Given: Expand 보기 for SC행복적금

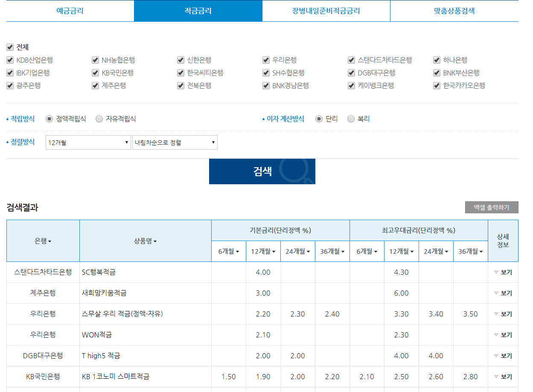Looking at the screenshot, I should [503, 272].
